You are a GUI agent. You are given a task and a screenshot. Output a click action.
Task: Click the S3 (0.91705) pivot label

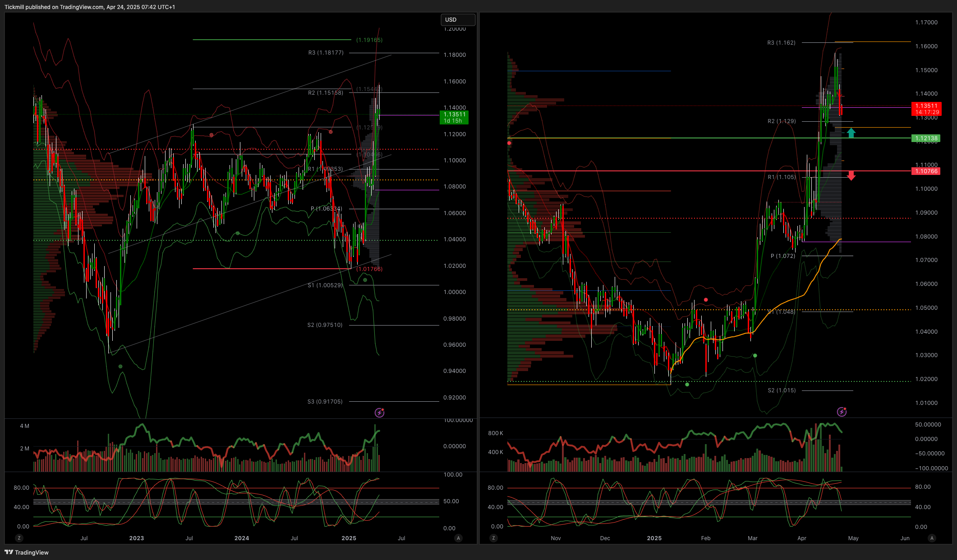325,402
